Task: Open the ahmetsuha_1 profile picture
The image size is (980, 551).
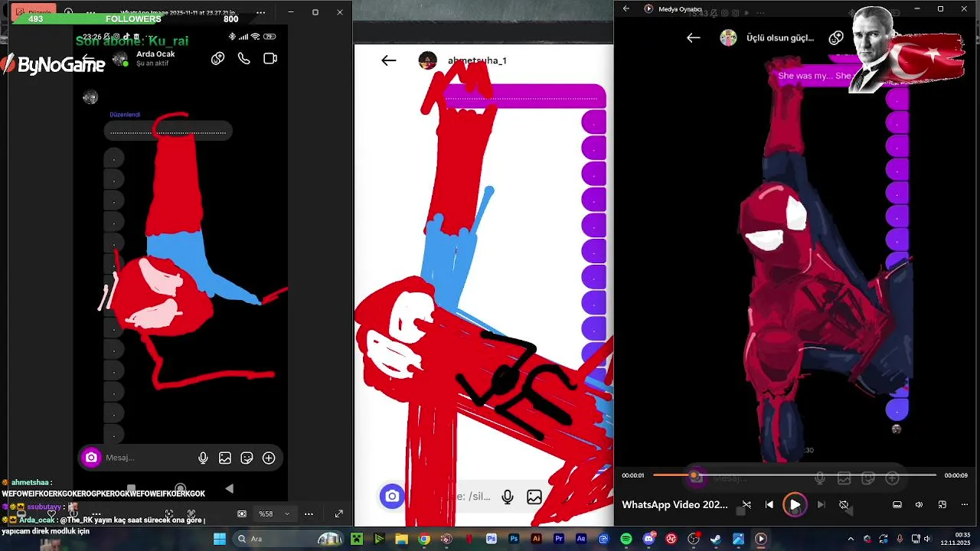Action: (427, 60)
